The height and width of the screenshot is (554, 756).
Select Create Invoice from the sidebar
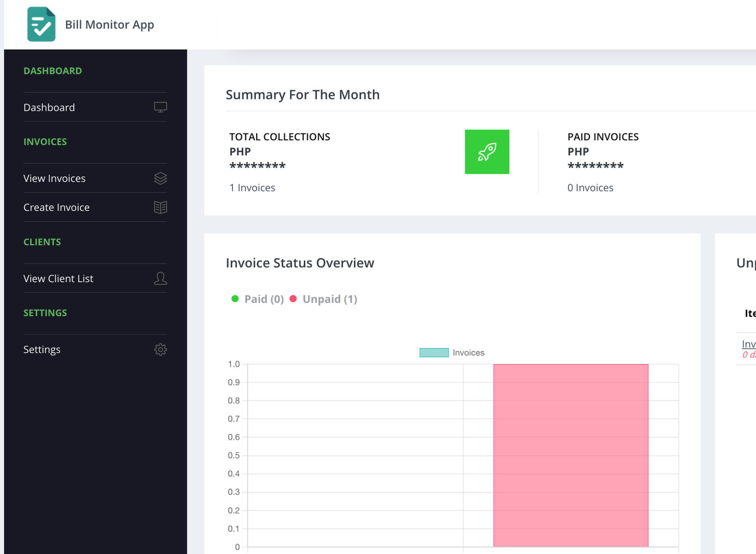coord(56,208)
